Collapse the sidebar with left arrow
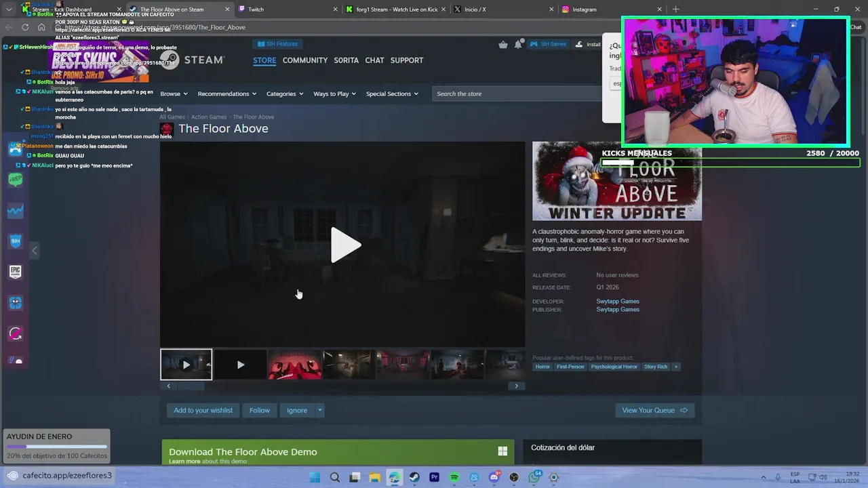868x488 pixels. [x=35, y=251]
